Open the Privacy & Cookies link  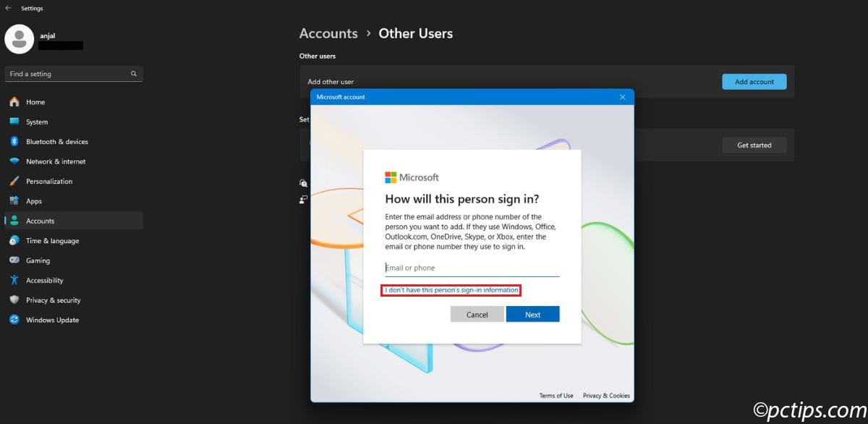tap(606, 396)
